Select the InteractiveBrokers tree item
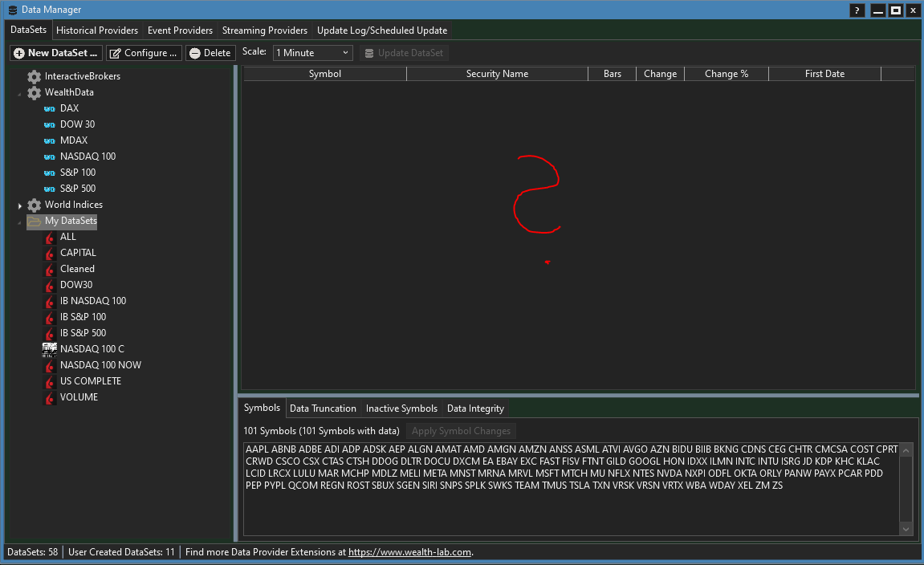This screenshot has height=565, width=924. click(83, 76)
